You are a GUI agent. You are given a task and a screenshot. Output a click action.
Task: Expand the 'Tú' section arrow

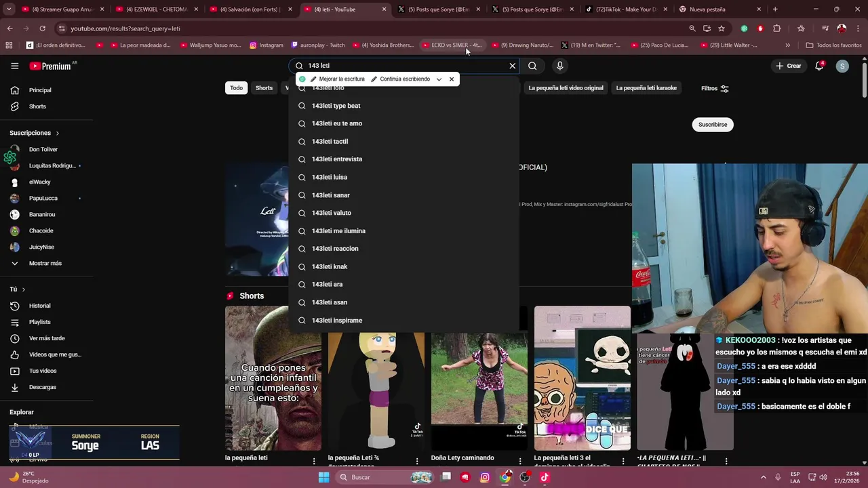coord(23,289)
